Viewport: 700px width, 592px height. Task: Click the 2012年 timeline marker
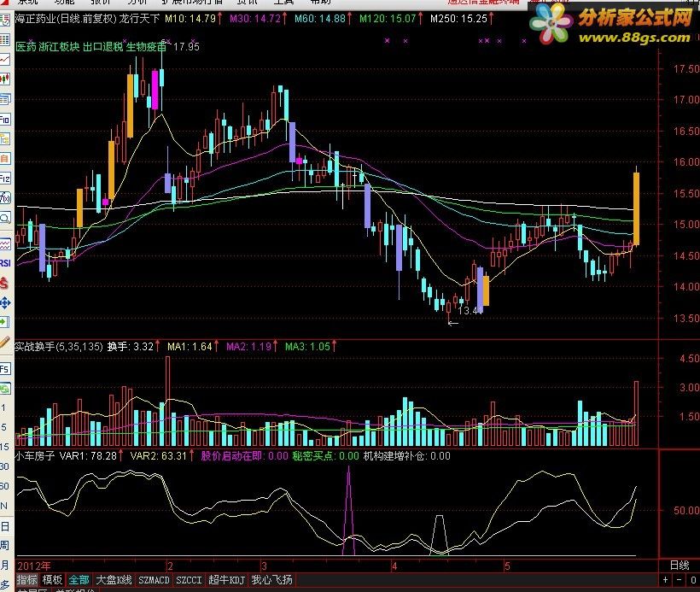pyautogui.click(x=34, y=566)
